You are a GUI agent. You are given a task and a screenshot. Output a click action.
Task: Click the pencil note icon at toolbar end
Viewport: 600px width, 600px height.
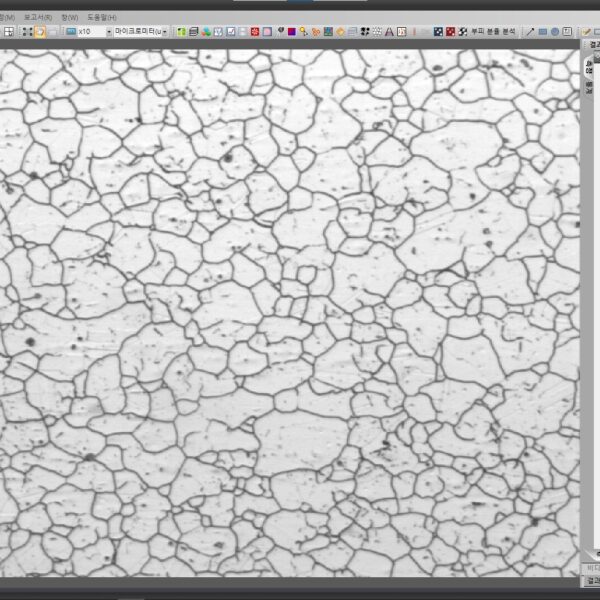click(x=587, y=32)
